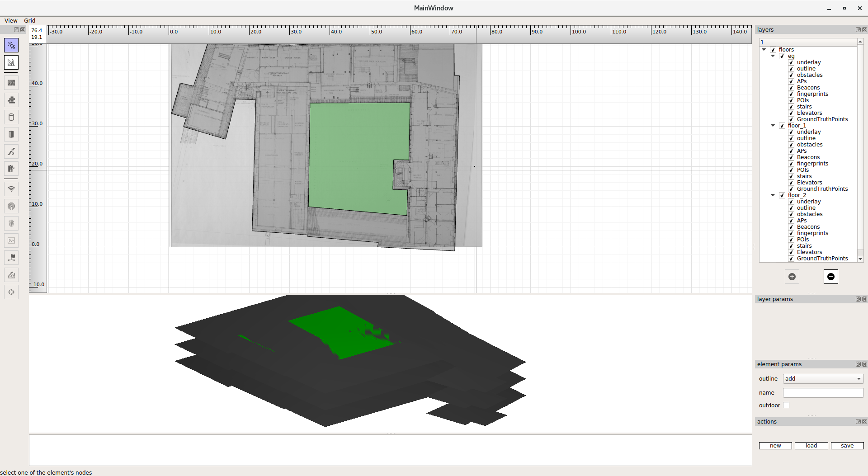Uncheck Beacons under floor_1

pos(791,157)
